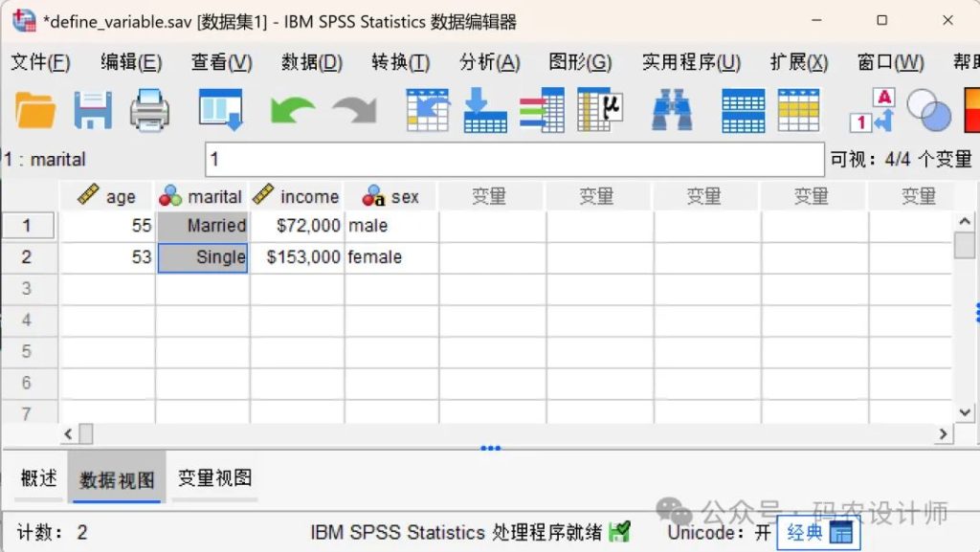Open the 图形(G) menu

[x=580, y=62]
